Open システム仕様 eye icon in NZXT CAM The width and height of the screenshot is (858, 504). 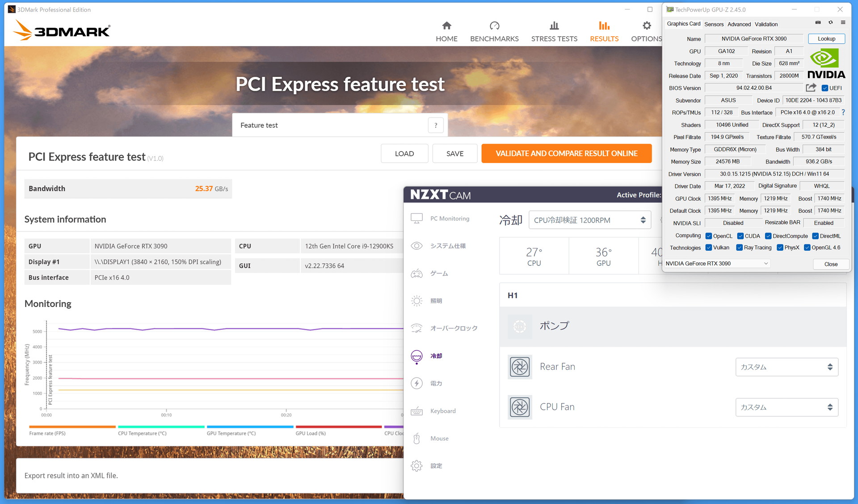tap(416, 246)
